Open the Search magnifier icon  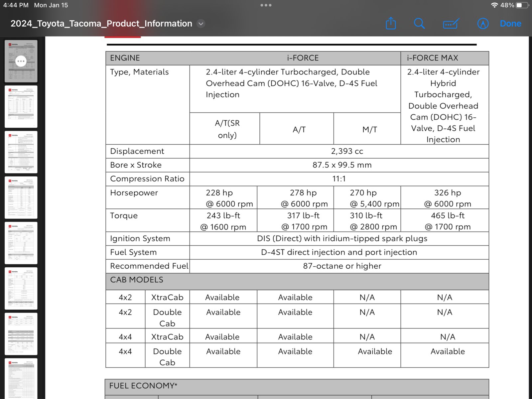tap(419, 24)
